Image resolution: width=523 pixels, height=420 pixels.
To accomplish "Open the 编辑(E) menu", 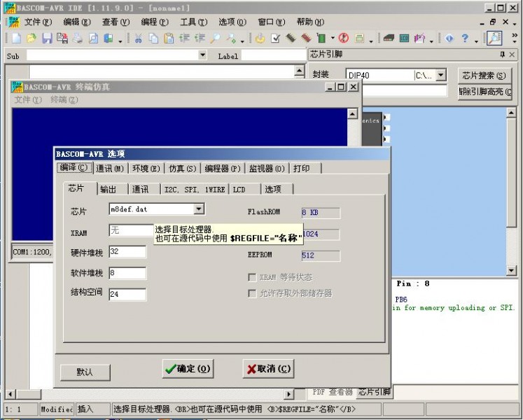I will tap(77, 22).
